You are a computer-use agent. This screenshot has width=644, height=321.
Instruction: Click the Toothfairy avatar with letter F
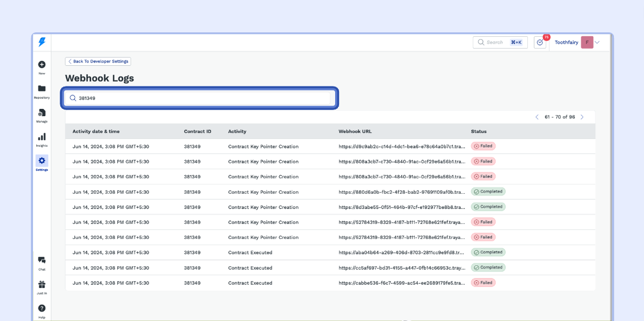(x=587, y=42)
